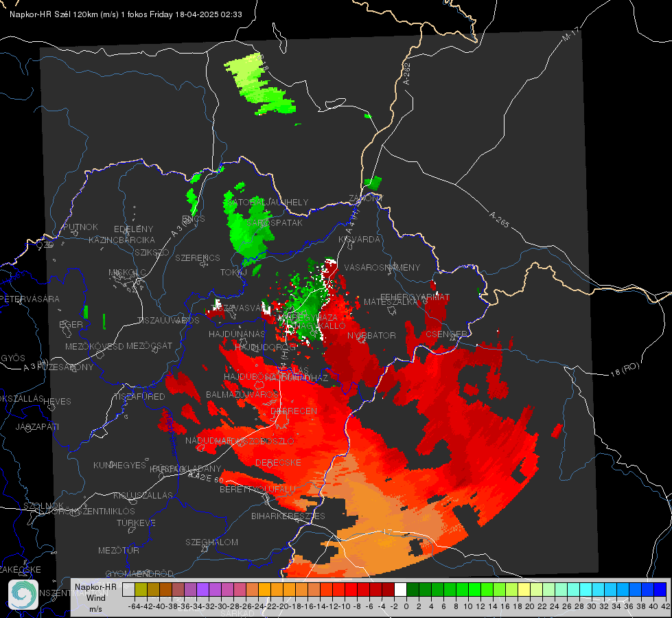
Task: Click the M-17 road label
Action: pos(570,34)
